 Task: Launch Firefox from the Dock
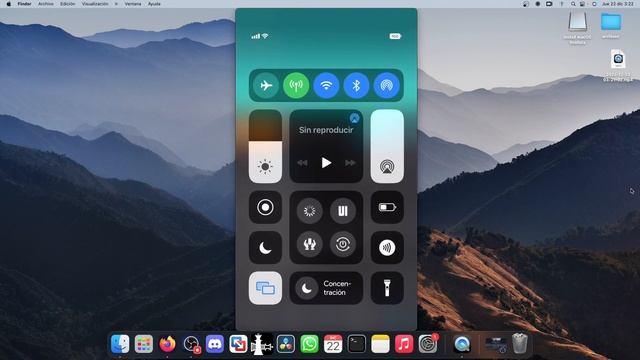tap(167, 344)
